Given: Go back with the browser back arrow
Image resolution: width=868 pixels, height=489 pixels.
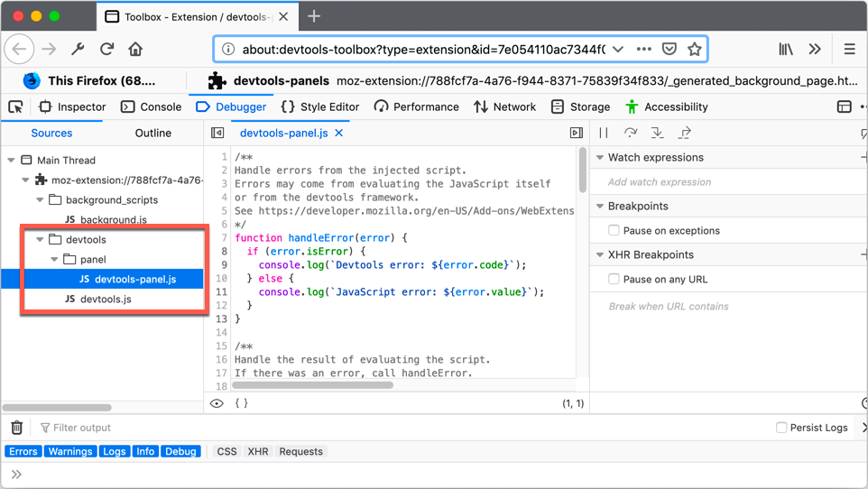Looking at the screenshot, I should [x=19, y=50].
